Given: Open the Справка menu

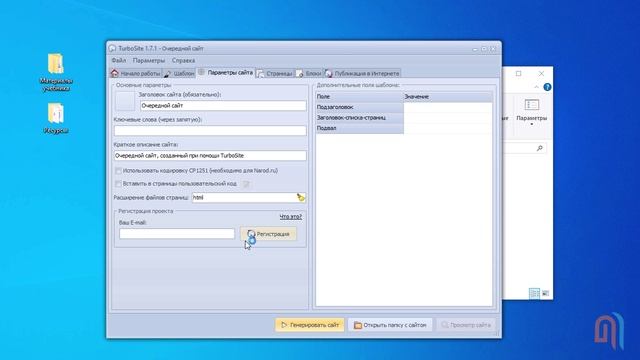Looking at the screenshot, I should coord(183,60).
